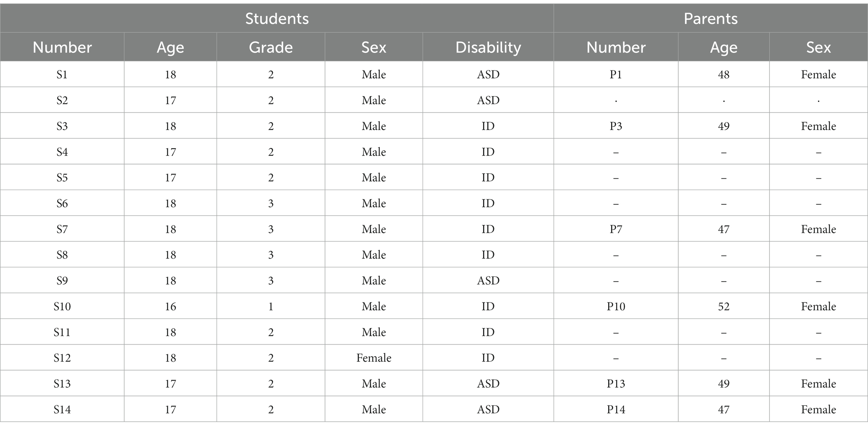
Task: Click the Students group header
Action: 277,18
